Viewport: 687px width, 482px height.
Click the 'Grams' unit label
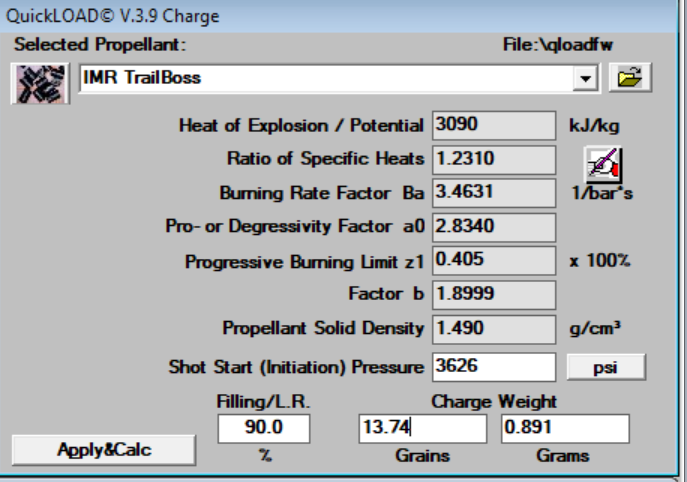(563, 456)
